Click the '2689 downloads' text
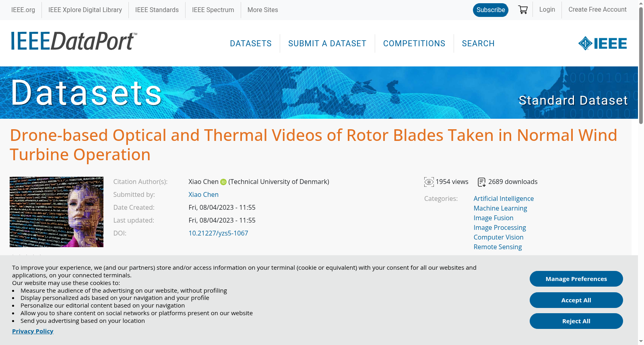Image resolution: width=644 pixels, height=345 pixels. click(x=513, y=182)
